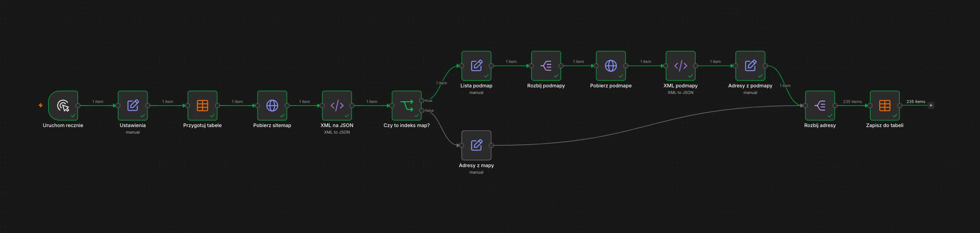
Task: Add node after Zapisz do tabeli
Action: (930, 105)
